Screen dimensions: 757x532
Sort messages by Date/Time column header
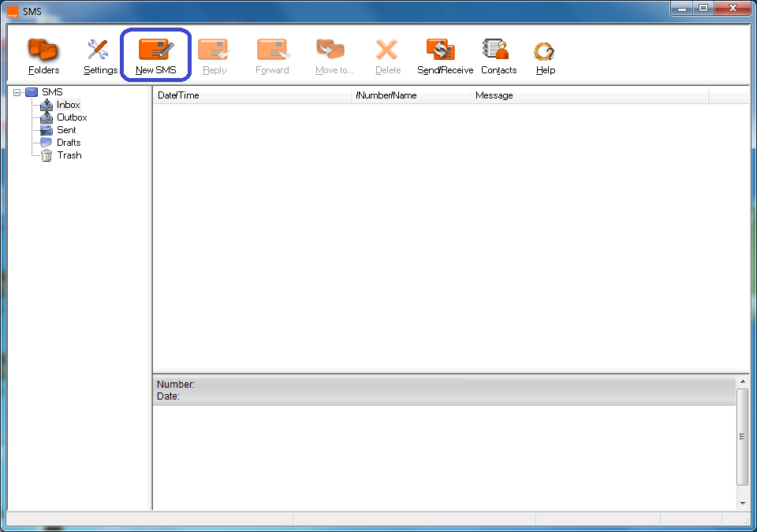(251, 95)
